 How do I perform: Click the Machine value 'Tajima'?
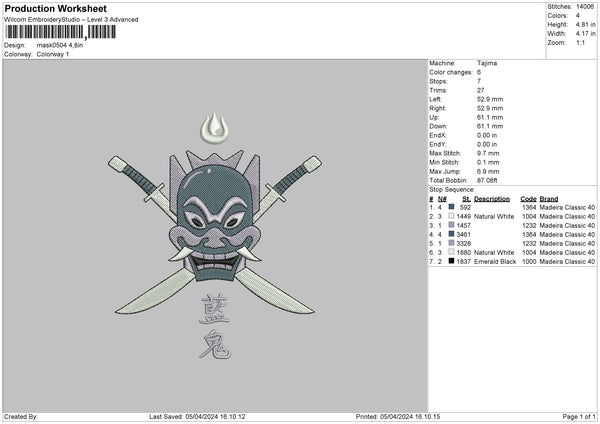487,63
